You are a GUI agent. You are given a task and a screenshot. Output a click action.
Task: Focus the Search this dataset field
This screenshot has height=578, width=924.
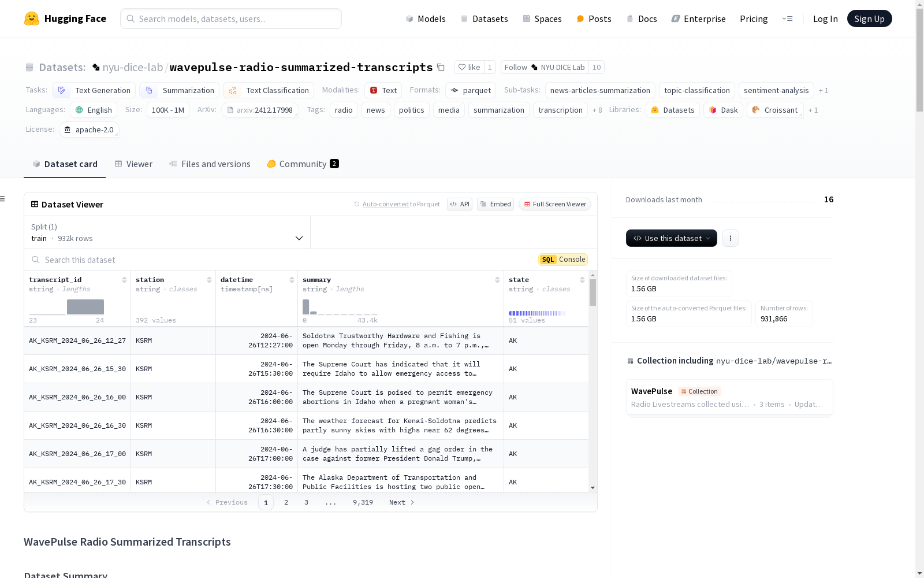[x=283, y=260]
